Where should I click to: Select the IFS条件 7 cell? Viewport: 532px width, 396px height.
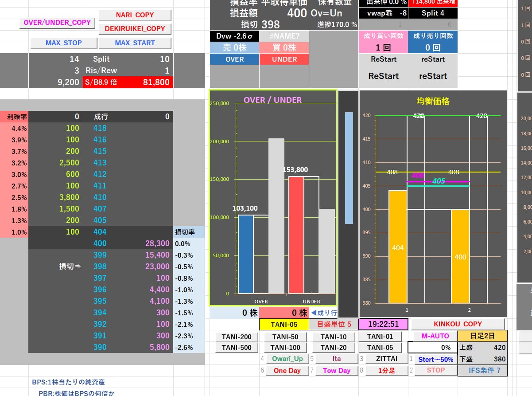tap(482, 370)
